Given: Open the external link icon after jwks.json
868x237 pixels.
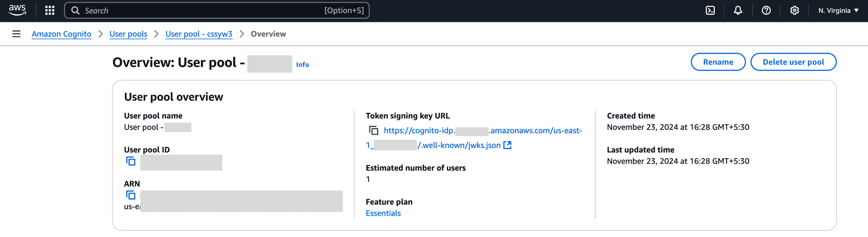Looking at the screenshot, I should pos(507,145).
